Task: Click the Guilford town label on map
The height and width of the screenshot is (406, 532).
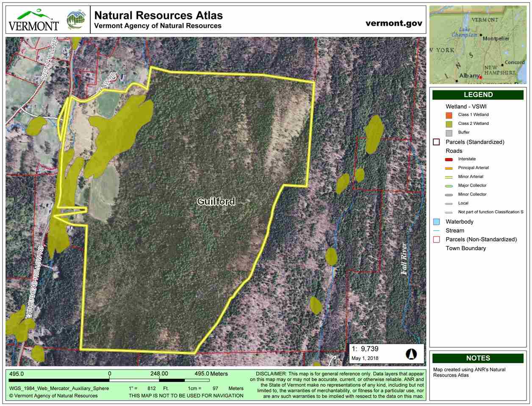Action: pyautogui.click(x=216, y=202)
